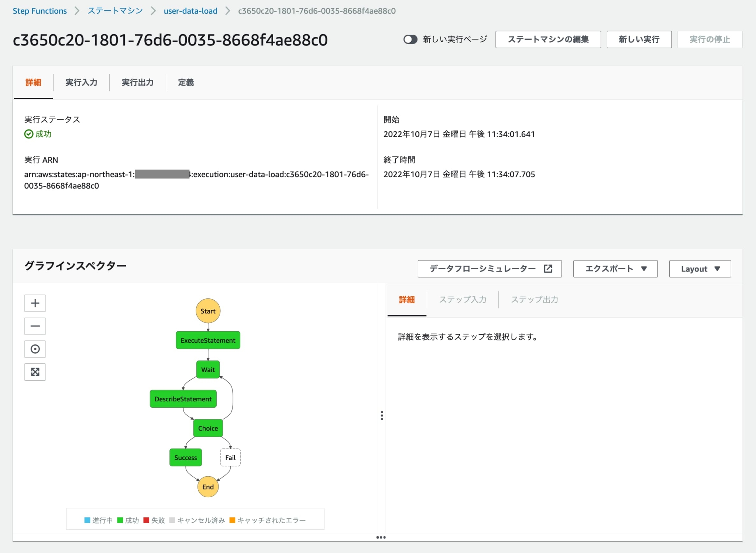Click the center graph target icon

[x=35, y=349]
